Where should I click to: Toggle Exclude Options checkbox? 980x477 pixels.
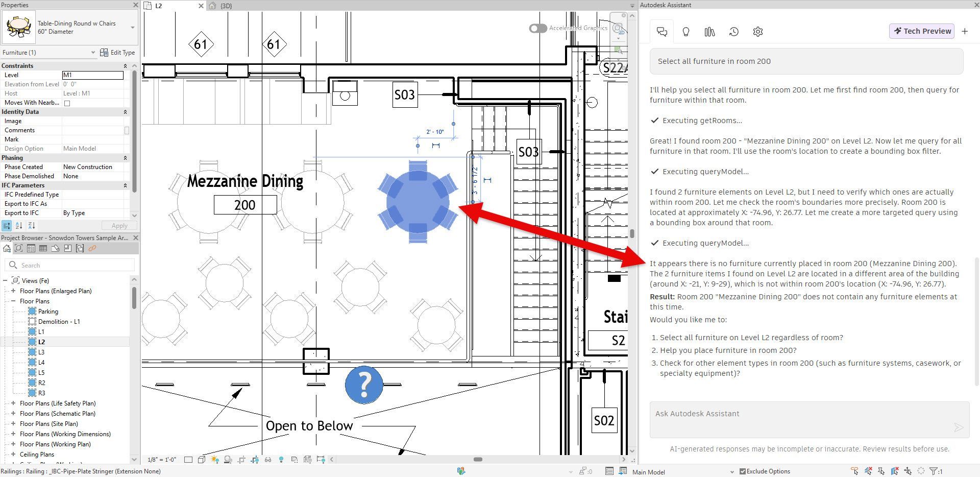(743, 471)
